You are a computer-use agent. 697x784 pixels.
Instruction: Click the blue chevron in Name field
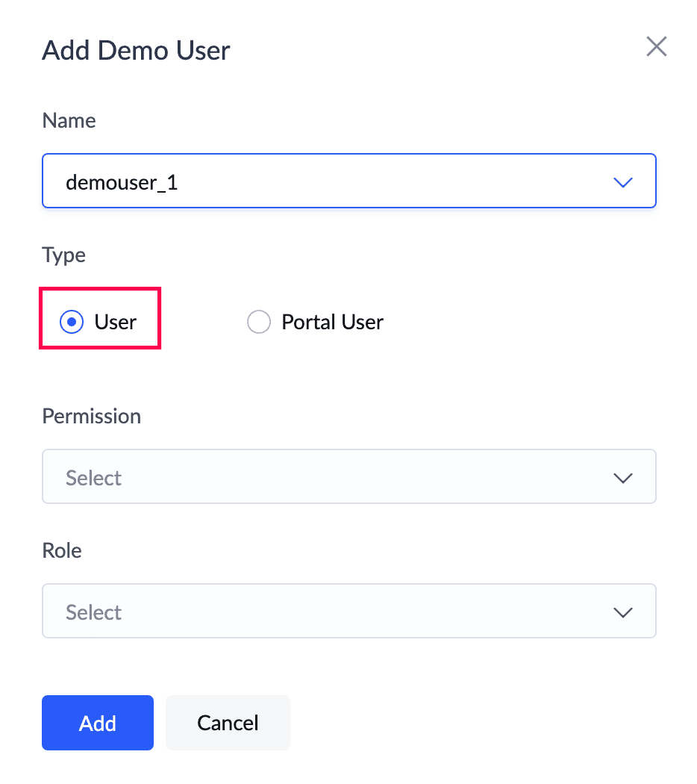pyautogui.click(x=622, y=182)
